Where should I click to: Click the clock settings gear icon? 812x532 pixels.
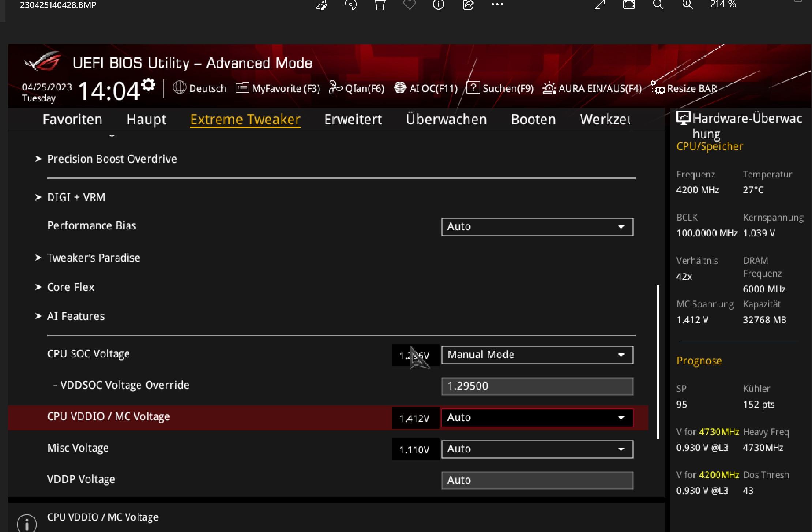click(148, 85)
